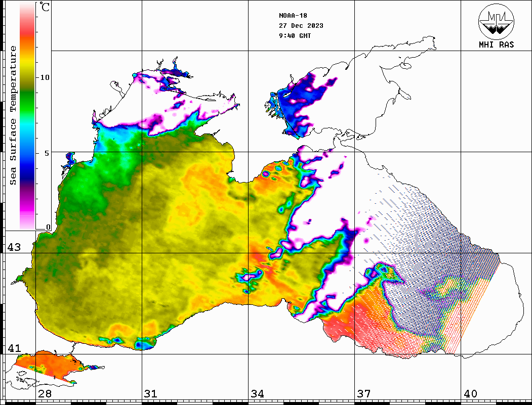Click the 'MHI RAS' label text
Screen dimensions: 532x405
(496, 44)
